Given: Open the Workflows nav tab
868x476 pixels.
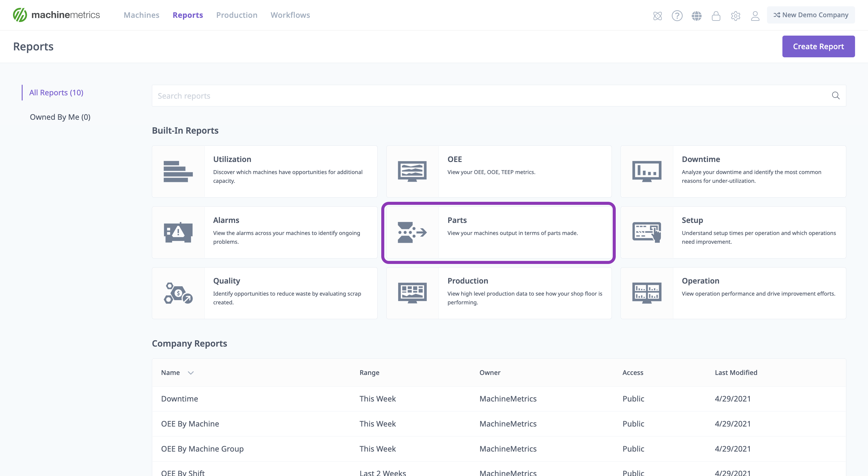Looking at the screenshot, I should click(290, 15).
